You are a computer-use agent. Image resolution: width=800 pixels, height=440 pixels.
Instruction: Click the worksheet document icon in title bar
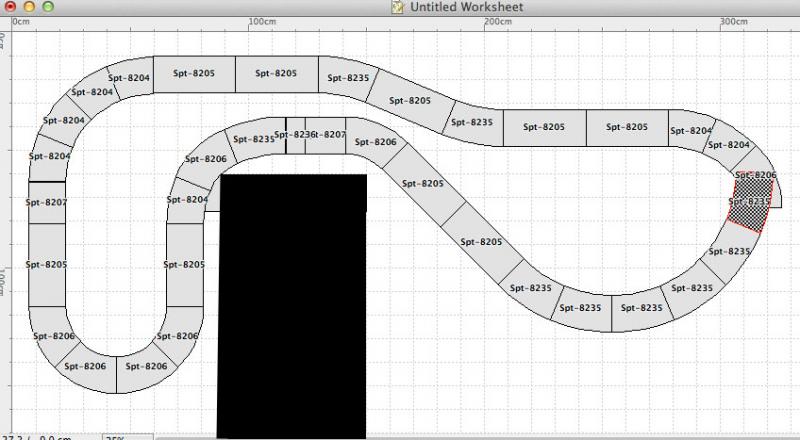click(x=399, y=7)
